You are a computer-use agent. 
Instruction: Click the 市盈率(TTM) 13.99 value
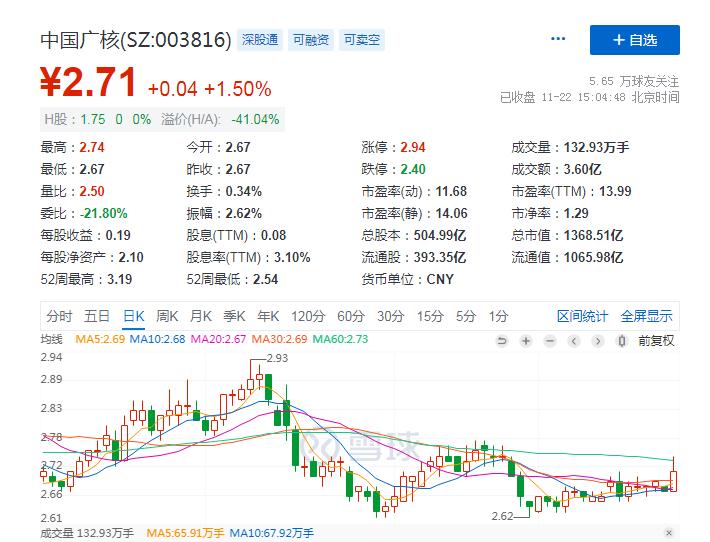point(615,191)
